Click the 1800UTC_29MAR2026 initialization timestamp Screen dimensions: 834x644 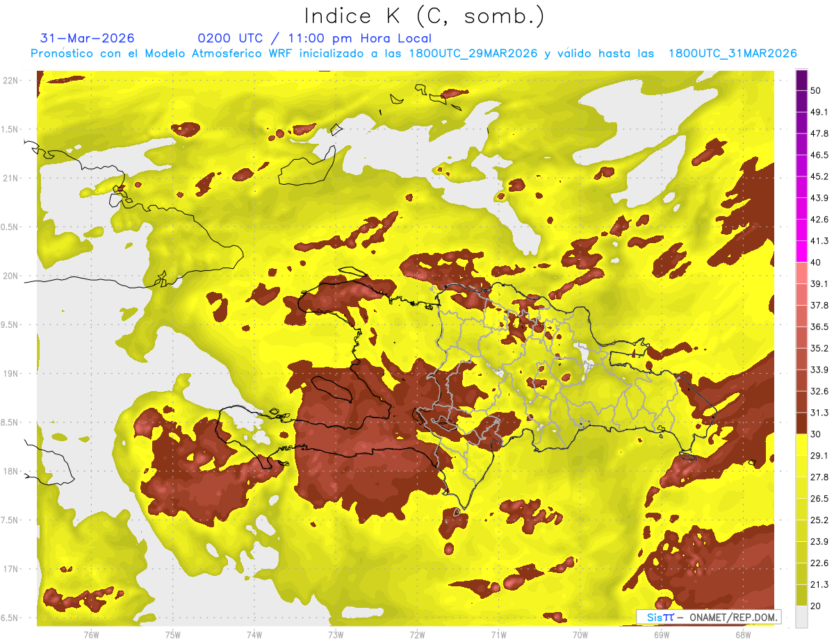[x=473, y=53]
